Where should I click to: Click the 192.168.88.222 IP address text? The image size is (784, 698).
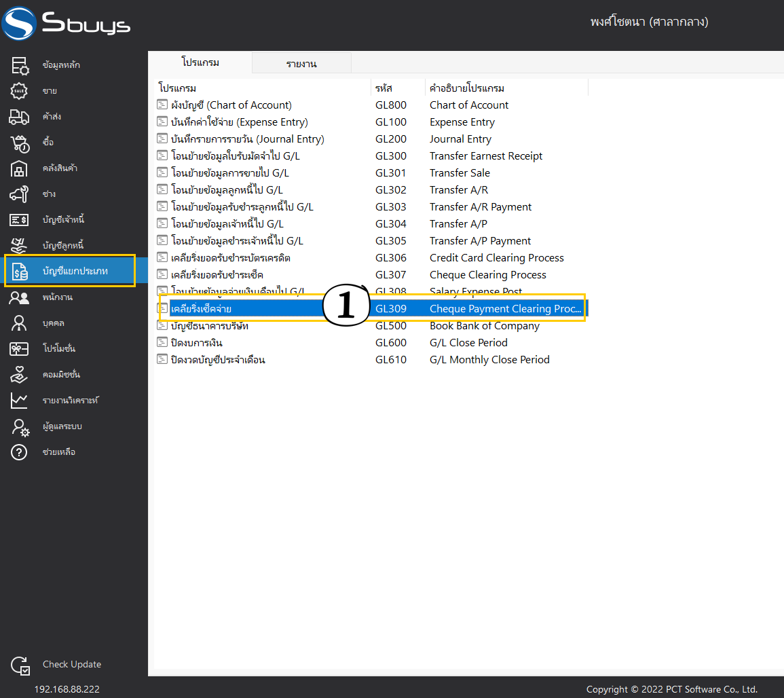click(x=67, y=689)
